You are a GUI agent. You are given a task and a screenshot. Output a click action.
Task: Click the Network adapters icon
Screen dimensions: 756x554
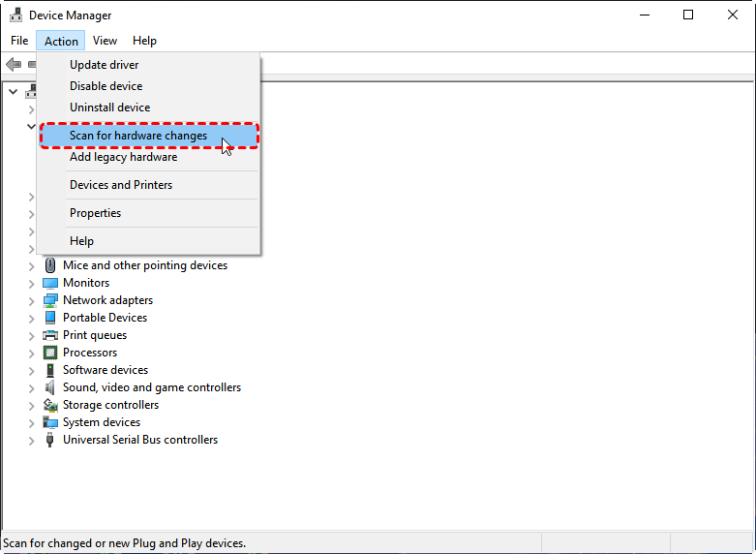50,300
